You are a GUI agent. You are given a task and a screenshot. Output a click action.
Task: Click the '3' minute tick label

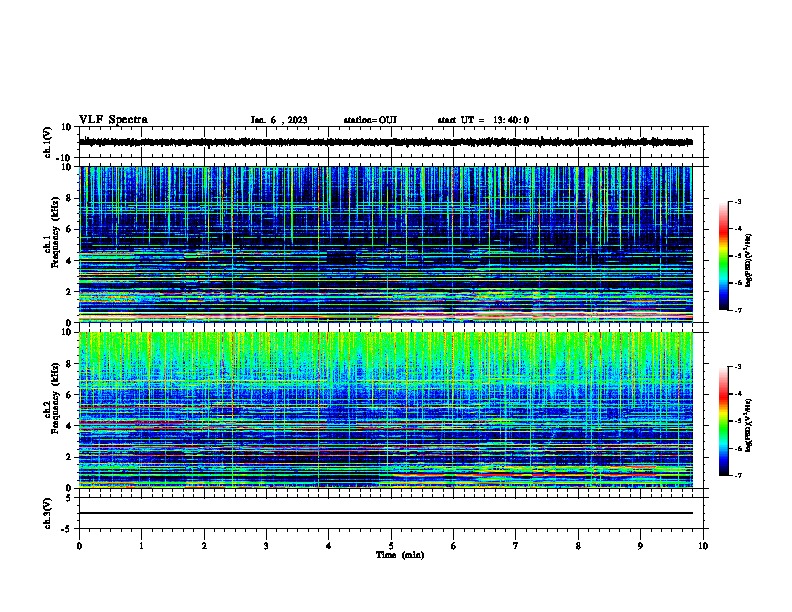click(x=266, y=546)
